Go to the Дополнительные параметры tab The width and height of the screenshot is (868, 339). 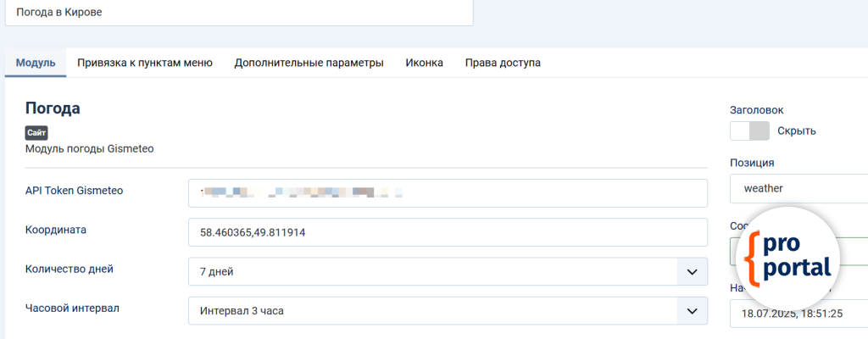coord(309,63)
